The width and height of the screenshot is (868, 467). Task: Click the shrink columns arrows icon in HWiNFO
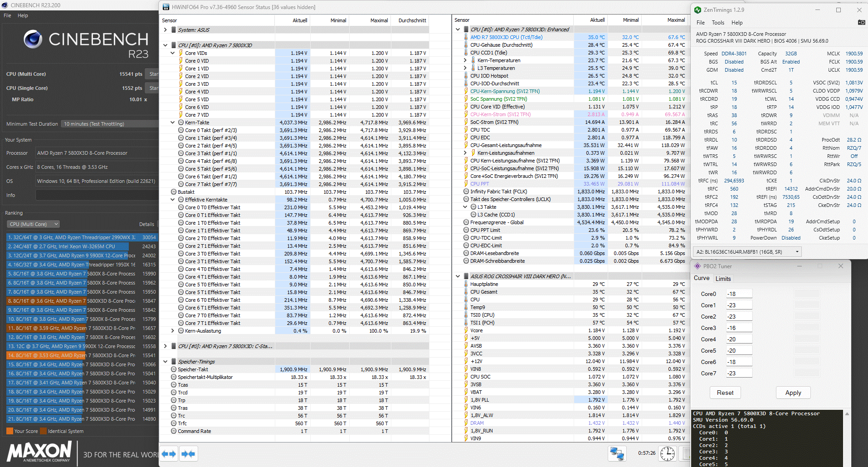pos(188,454)
